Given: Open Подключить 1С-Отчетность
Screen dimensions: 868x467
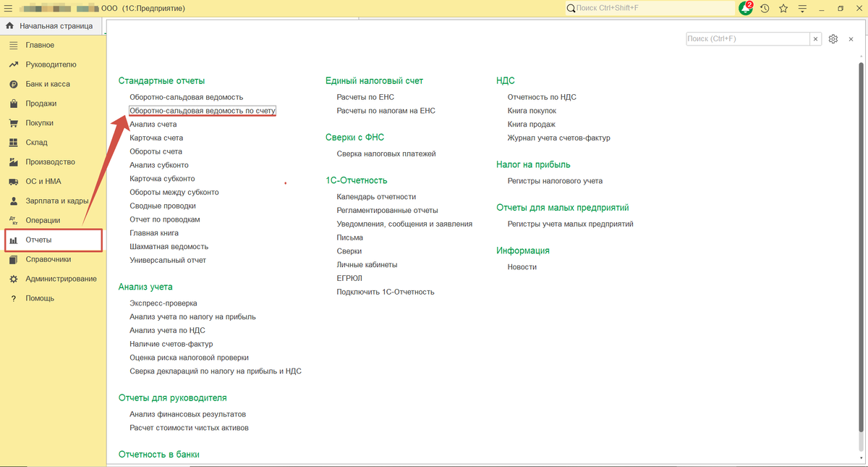Looking at the screenshot, I should pyautogui.click(x=386, y=292).
